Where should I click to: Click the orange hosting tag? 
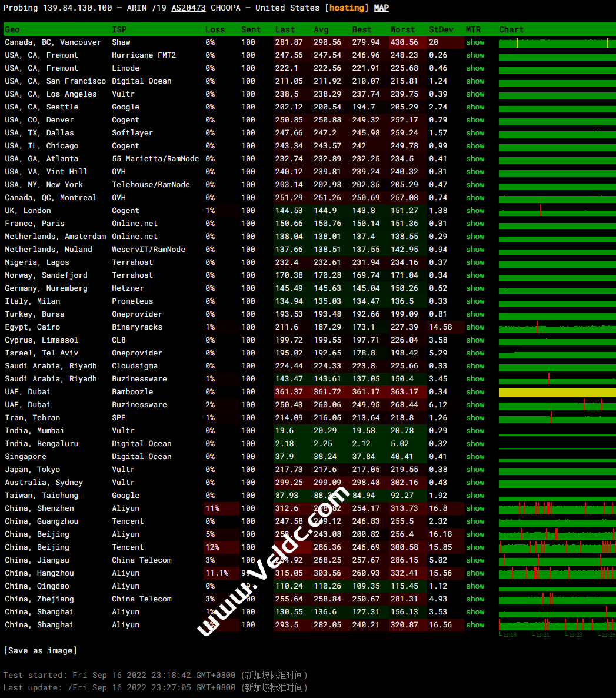click(x=347, y=8)
